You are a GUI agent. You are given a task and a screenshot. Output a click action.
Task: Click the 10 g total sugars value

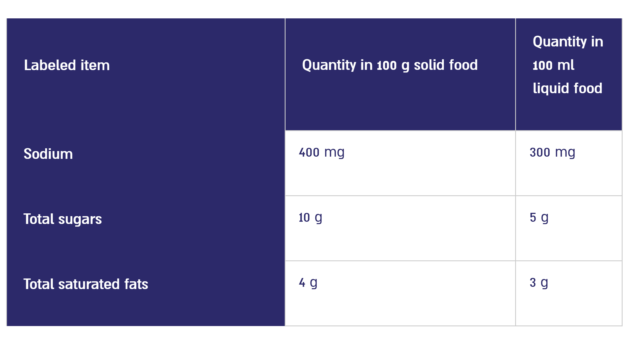[310, 218]
